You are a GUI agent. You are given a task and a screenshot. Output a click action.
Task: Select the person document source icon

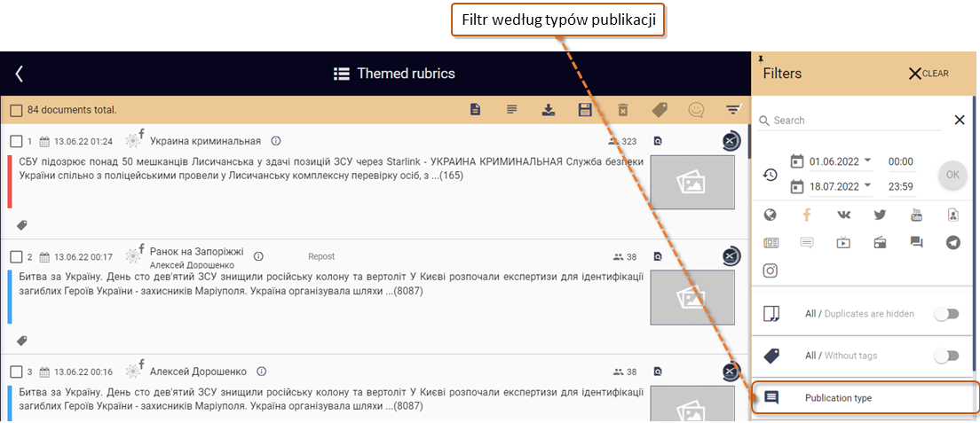click(953, 215)
